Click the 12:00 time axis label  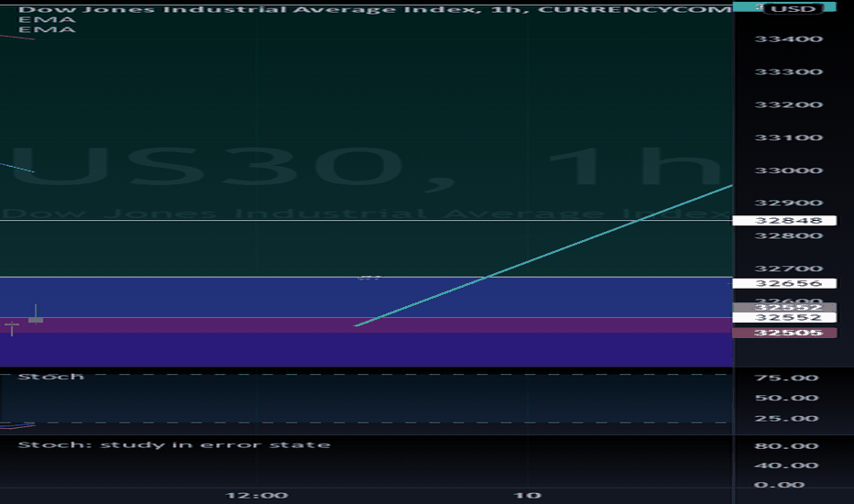pyautogui.click(x=257, y=495)
